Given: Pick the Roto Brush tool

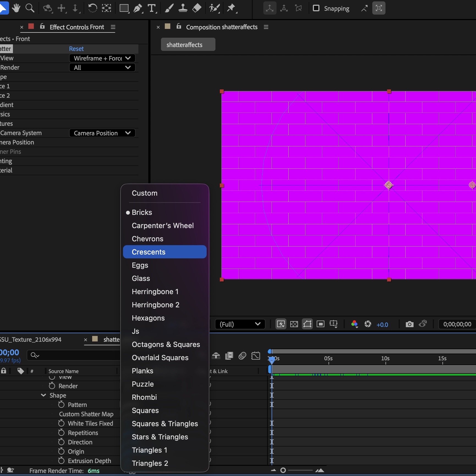Looking at the screenshot, I should click(215, 8).
